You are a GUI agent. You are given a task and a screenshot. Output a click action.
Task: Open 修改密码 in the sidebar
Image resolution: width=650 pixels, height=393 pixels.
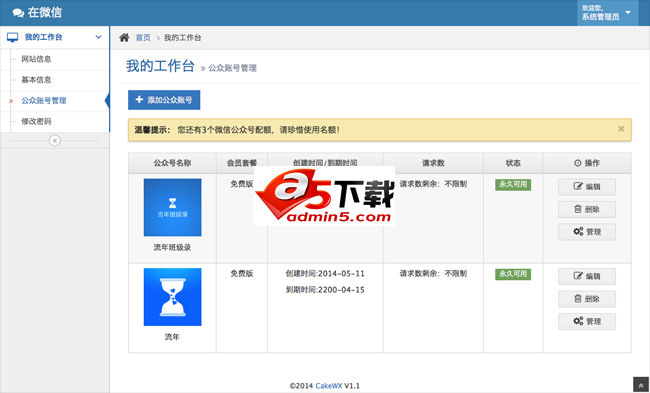click(36, 121)
